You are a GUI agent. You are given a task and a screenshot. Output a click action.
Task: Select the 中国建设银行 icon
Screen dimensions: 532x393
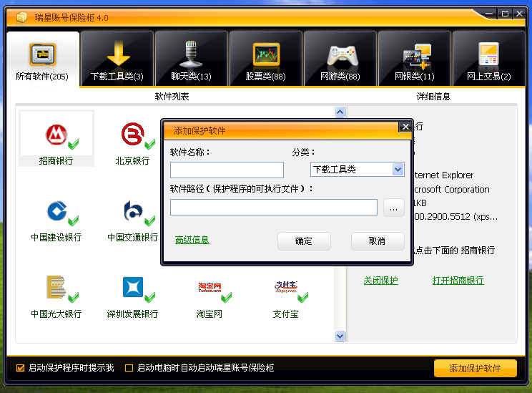coord(56,211)
